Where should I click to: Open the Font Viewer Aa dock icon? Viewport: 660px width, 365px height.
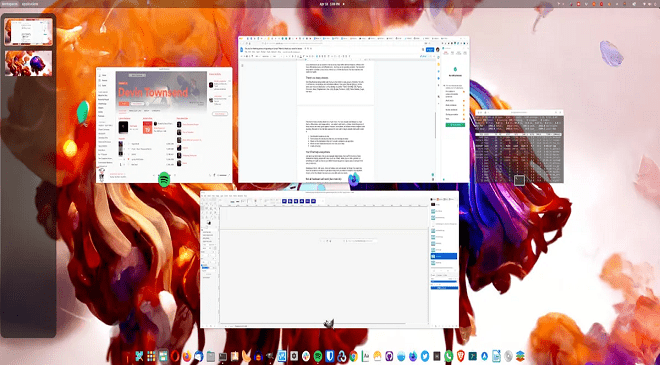[366, 356]
